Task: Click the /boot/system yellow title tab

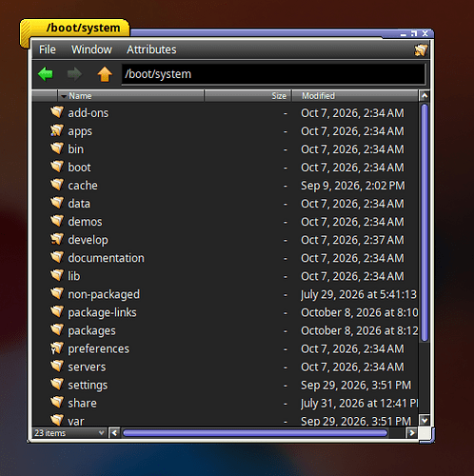Action: click(x=75, y=28)
